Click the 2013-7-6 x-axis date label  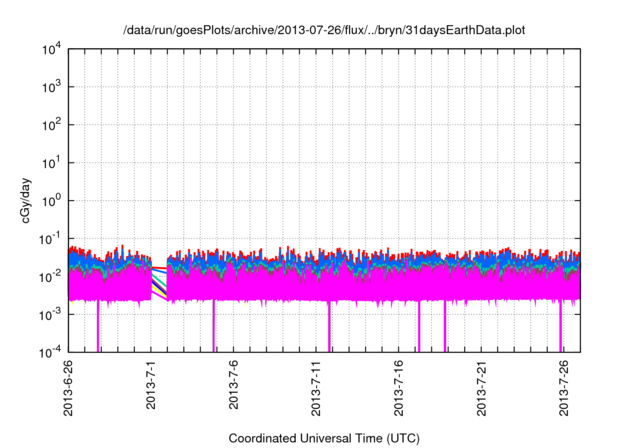[233, 384]
